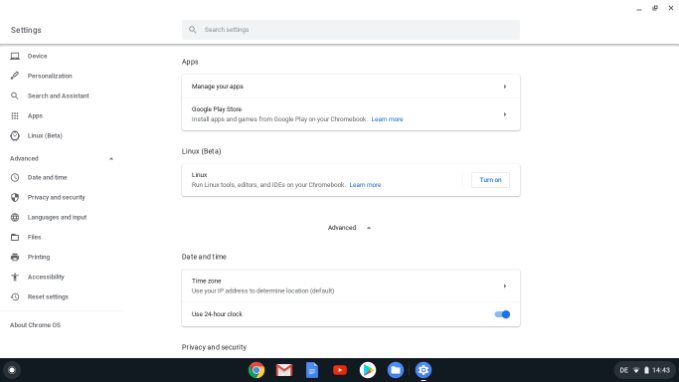This screenshot has width=679, height=382.
Task: Click Learn more for Linux
Action: [x=365, y=185]
